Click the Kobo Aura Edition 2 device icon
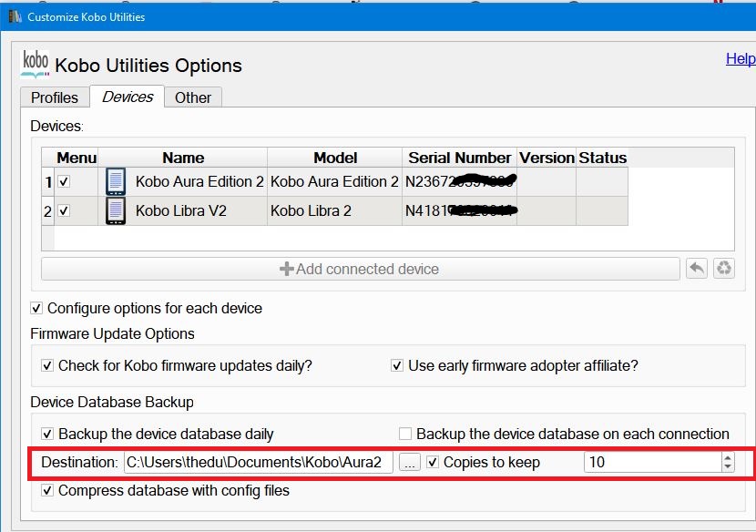 tap(116, 181)
